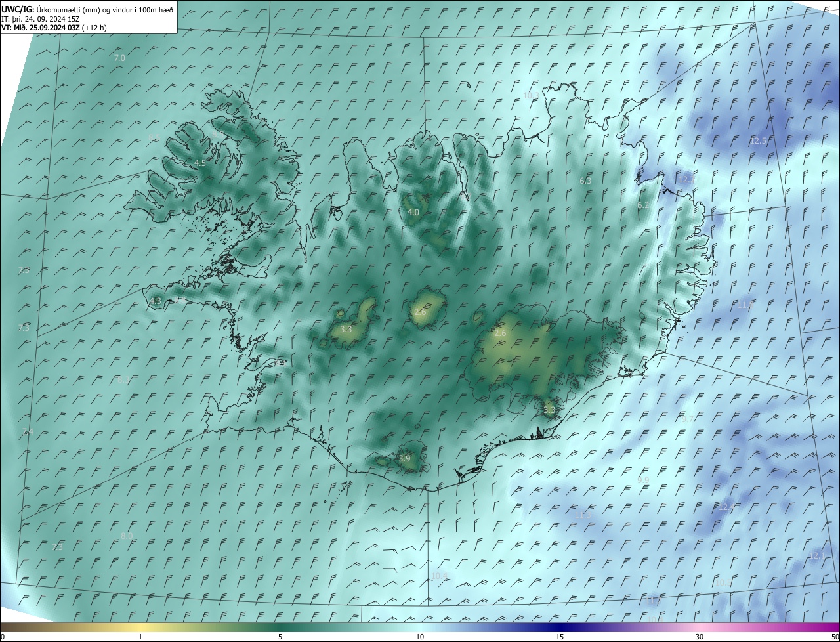Click the 4.3 value on the western peninsula
This screenshot has height=642, width=840.
coord(155,301)
